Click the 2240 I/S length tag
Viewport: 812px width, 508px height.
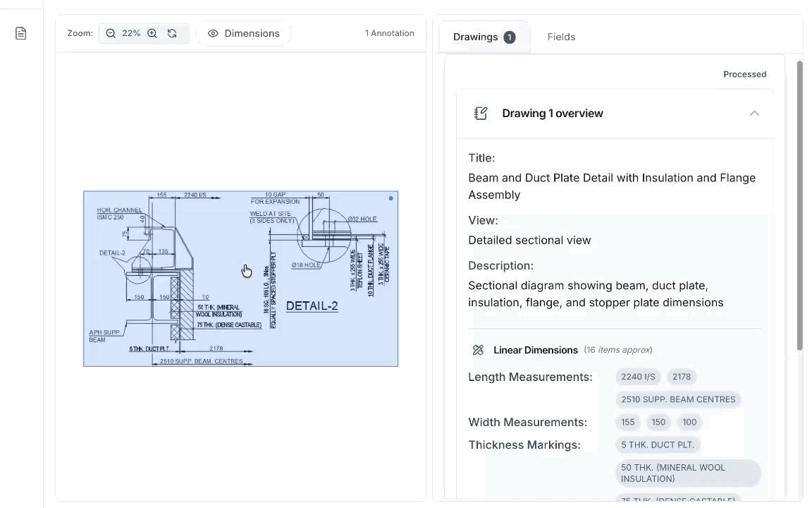pyautogui.click(x=638, y=377)
